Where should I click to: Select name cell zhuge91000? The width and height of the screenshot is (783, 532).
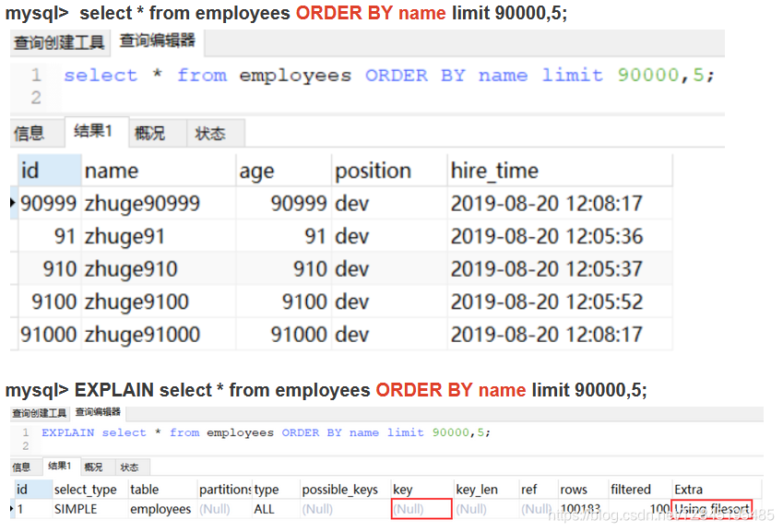pos(159,335)
